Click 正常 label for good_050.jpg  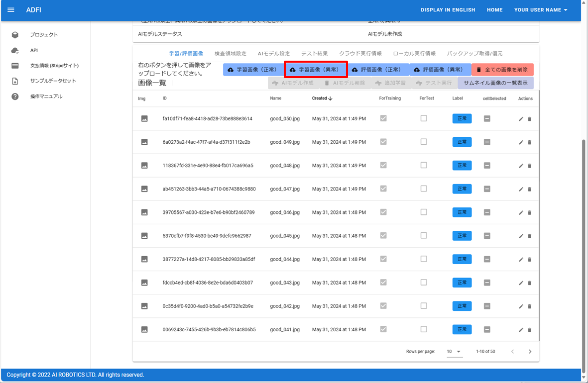tap(462, 119)
